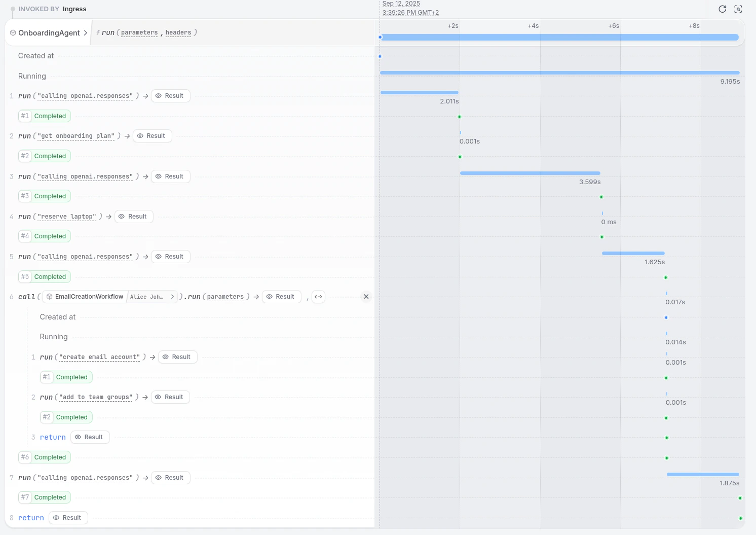Click the nested #1 Completed badge under create email account

tap(66, 377)
